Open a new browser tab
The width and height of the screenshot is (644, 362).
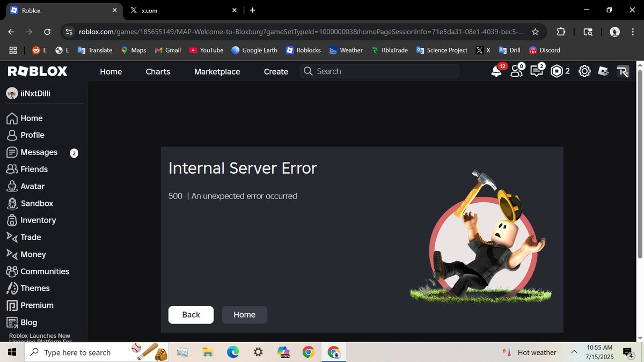pyautogui.click(x=253, y=10)
